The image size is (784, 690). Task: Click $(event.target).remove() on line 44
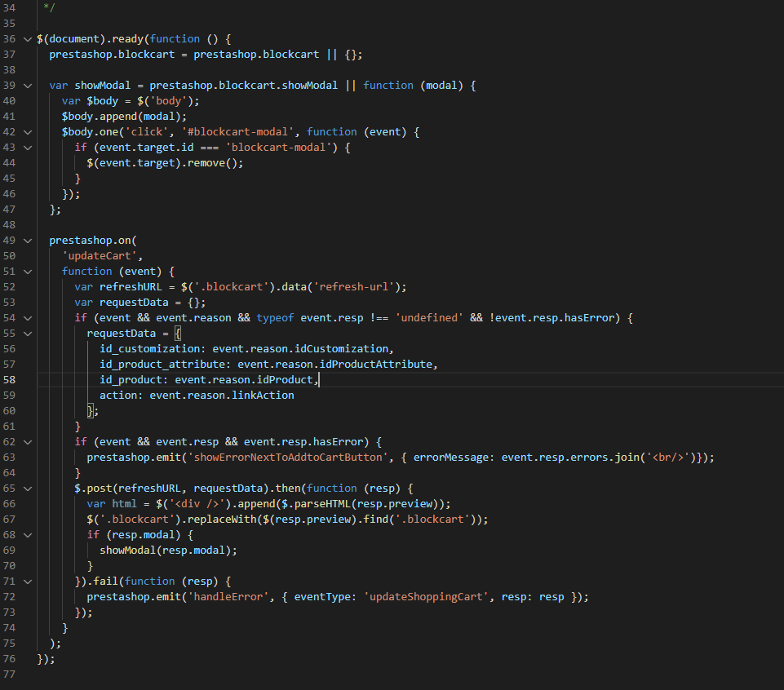(162, 163)
